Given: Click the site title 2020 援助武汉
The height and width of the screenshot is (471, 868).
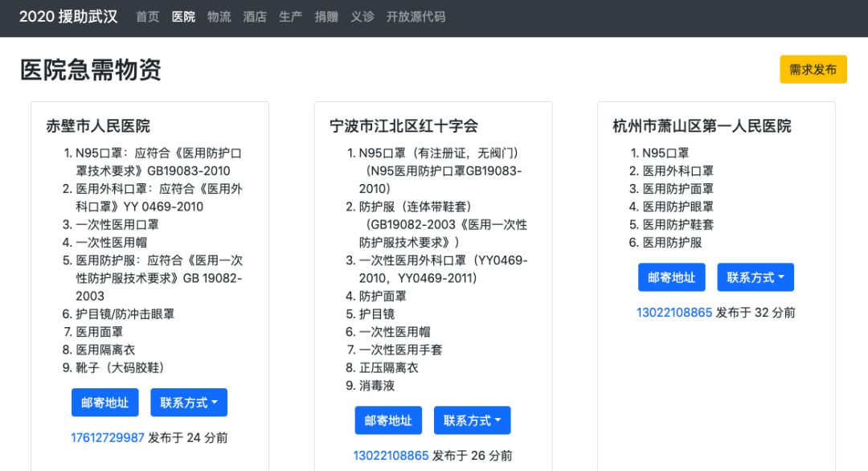Looking at the screenshot, I should (68, 15).
